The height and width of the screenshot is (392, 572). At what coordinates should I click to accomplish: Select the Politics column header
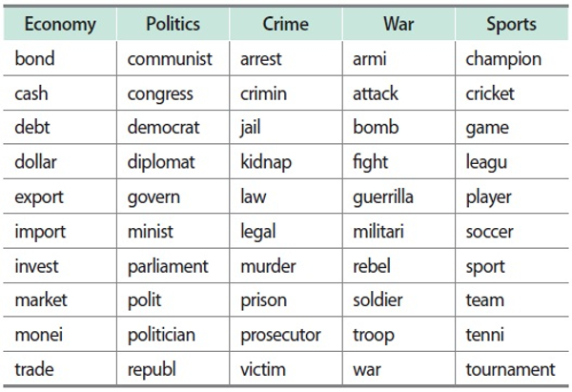pos(173,24)
